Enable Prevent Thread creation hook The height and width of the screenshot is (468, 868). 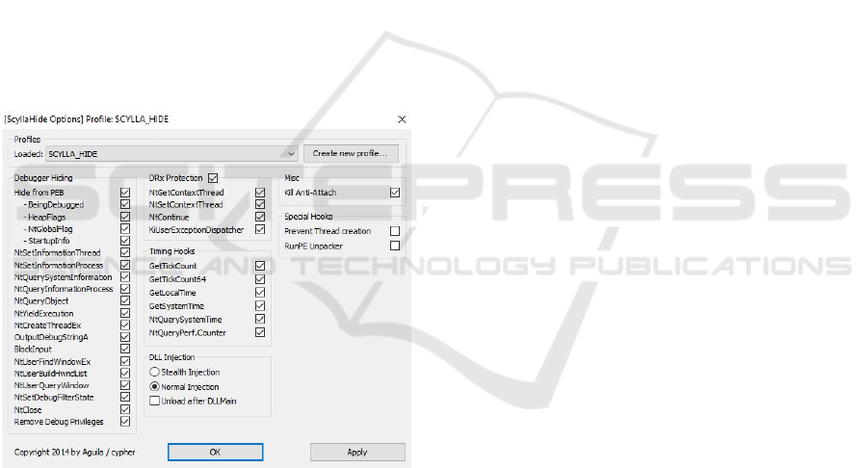(x=394, y=231)
